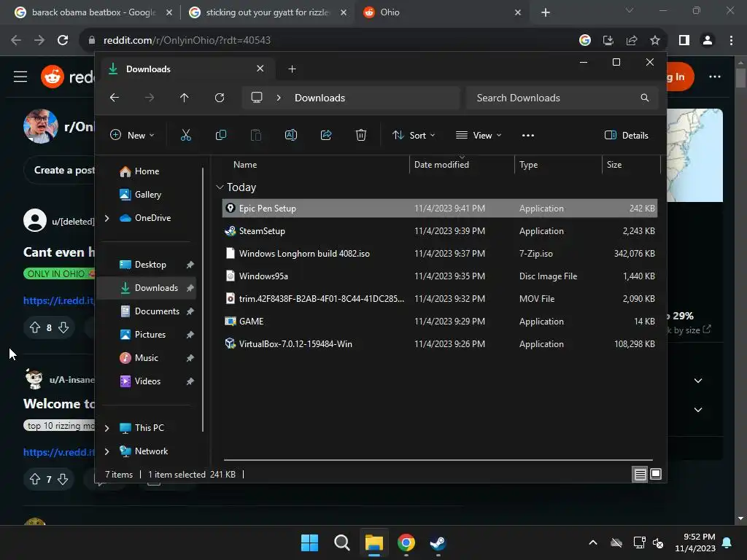Open Home in navigation pane
Screen dimensions: 747x560
coord(146,171)
